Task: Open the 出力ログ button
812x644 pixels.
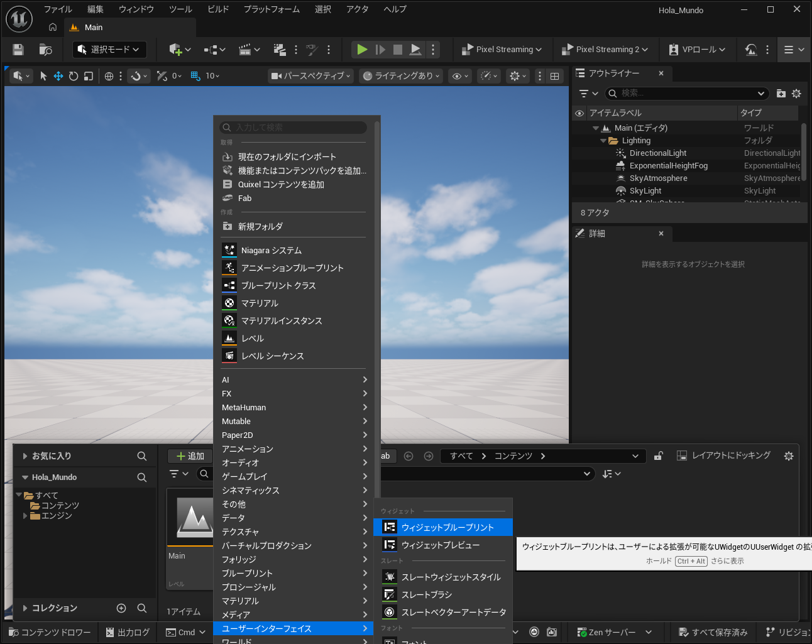Action: pyautogui.click(x=128, y=632)
